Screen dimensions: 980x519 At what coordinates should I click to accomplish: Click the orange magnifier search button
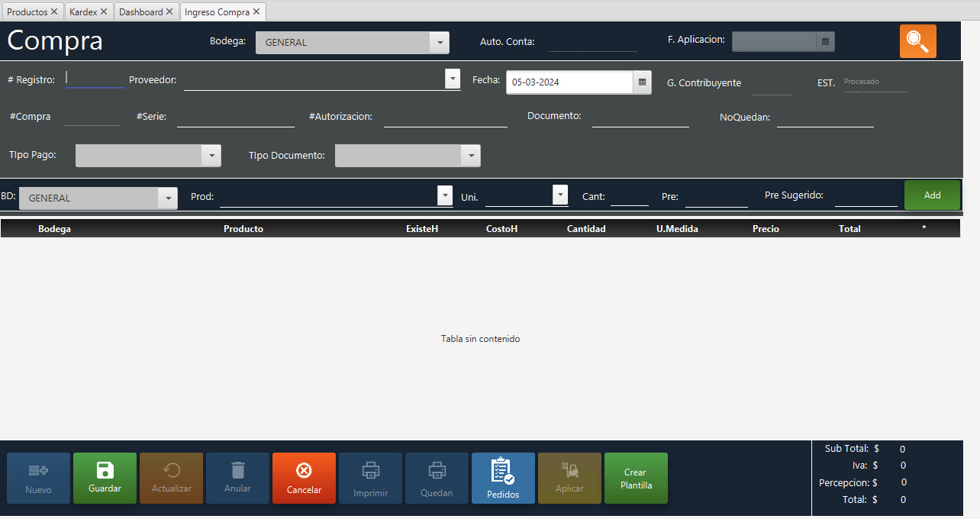pos(917,41)
